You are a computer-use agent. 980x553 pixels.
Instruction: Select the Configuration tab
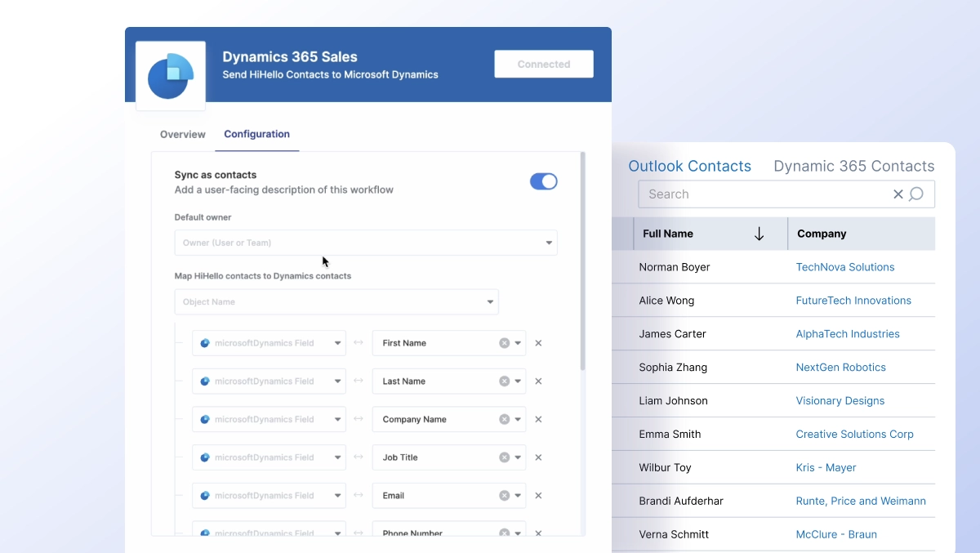pyautogui.click(x=257, y=134)
